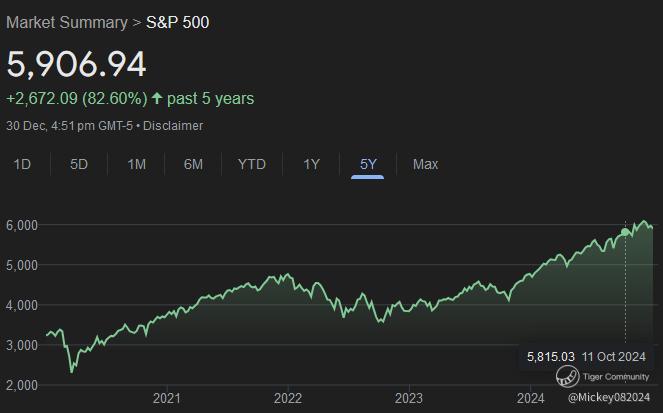Click the 5,906.94 index value
663x413 pixels.
[77, 64]
